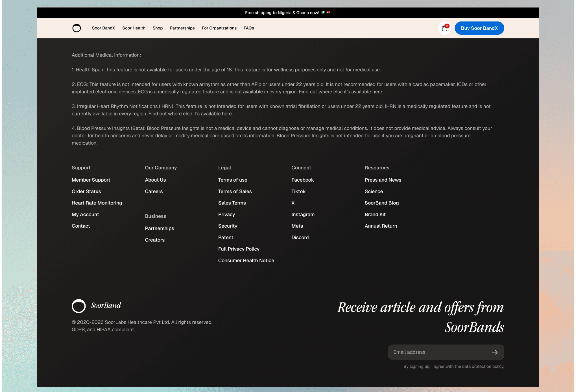Open the Brand Kit resource link
Viewport: 576px width, 392px height.
[375, 214]
